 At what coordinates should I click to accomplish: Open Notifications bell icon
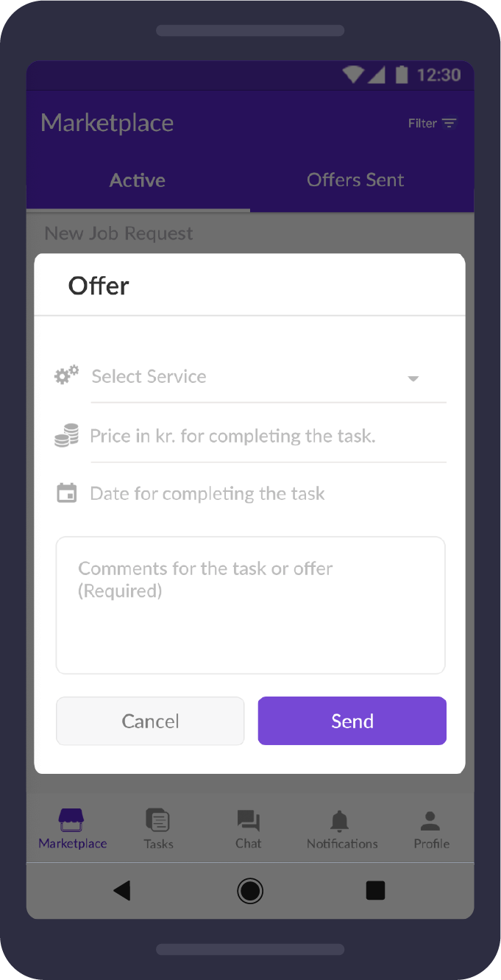pos(340,821)
